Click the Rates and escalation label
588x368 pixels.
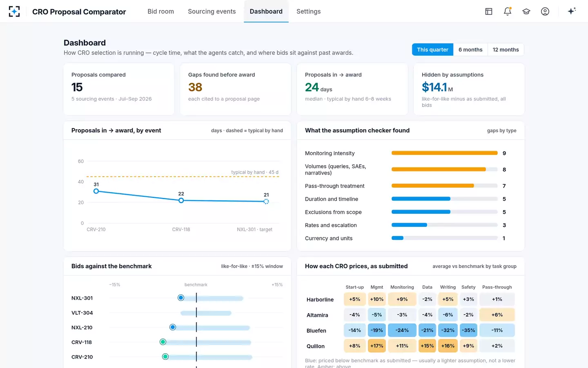pos(331,225)
